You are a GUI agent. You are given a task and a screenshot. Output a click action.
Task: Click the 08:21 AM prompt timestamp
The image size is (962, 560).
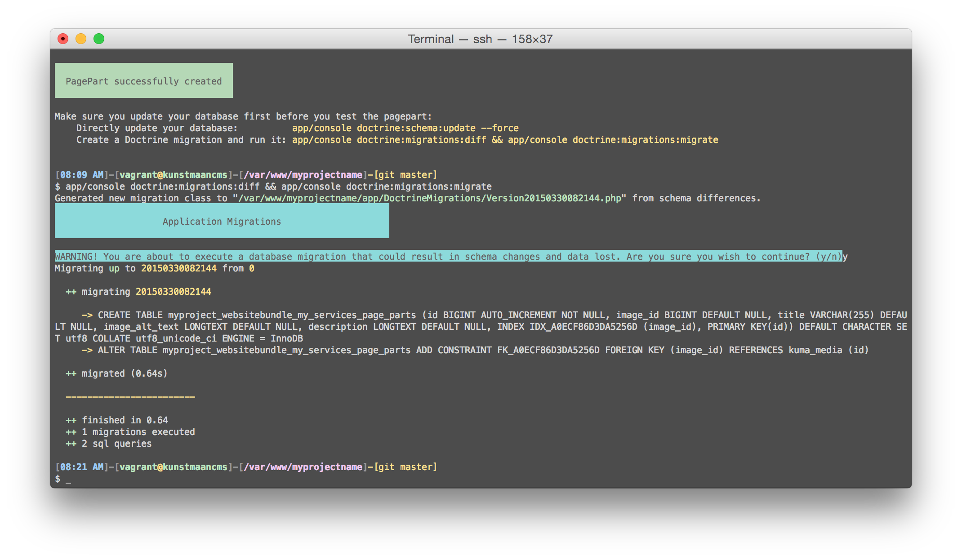click(x=82, y=467)
